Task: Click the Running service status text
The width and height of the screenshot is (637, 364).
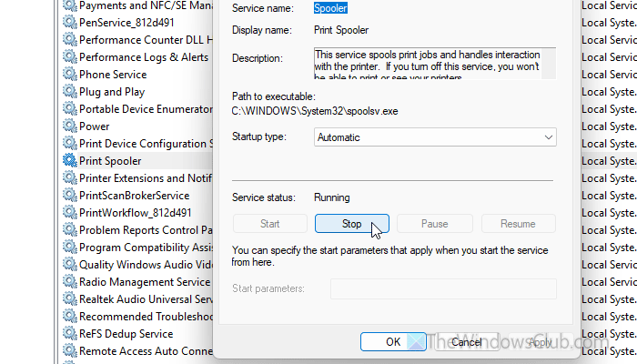Action: pos(332,197)
